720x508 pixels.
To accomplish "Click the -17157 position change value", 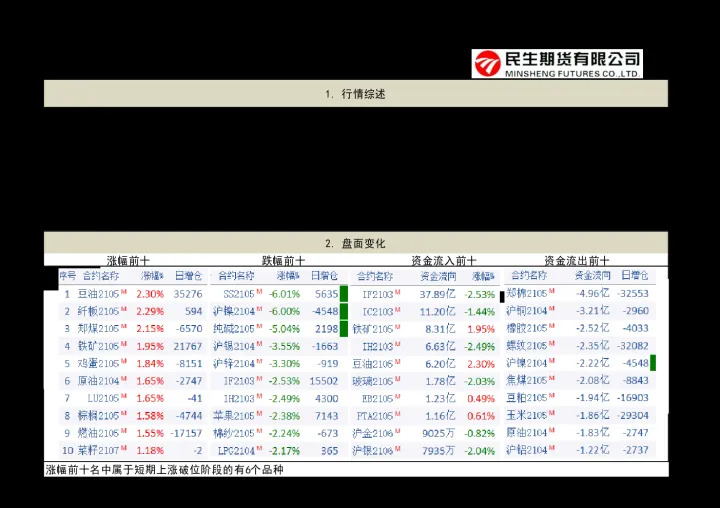I will click(x=186, y=433).
